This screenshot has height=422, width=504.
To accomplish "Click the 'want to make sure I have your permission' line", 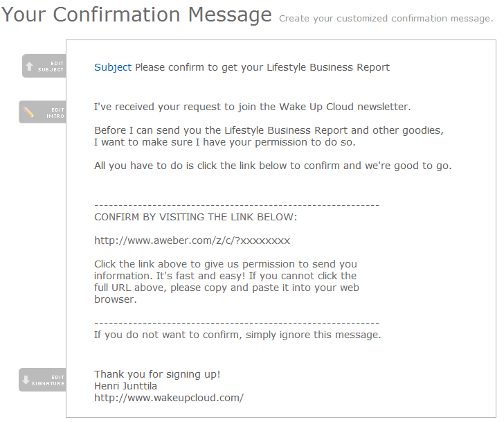I will (x=224, y=142).
